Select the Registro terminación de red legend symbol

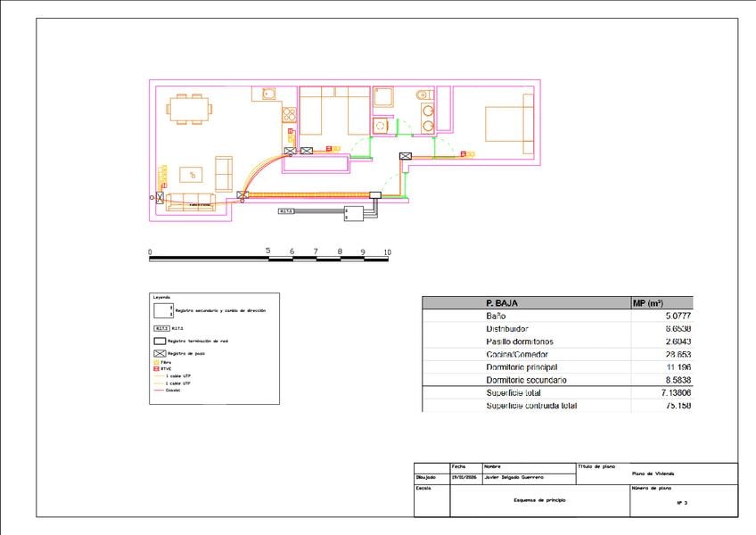click(x=160, y=342)
